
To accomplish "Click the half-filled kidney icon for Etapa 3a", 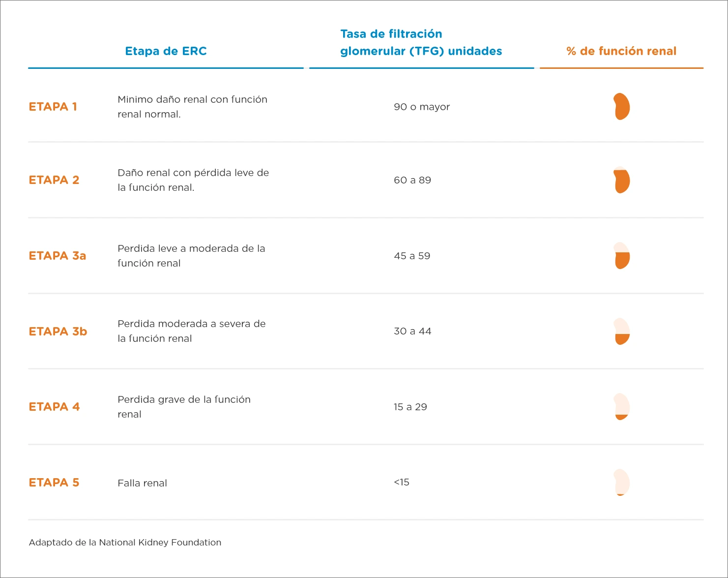I will 622,256.
